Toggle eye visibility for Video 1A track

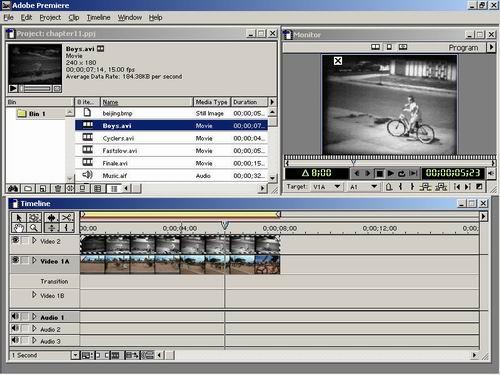pos(15,260)
